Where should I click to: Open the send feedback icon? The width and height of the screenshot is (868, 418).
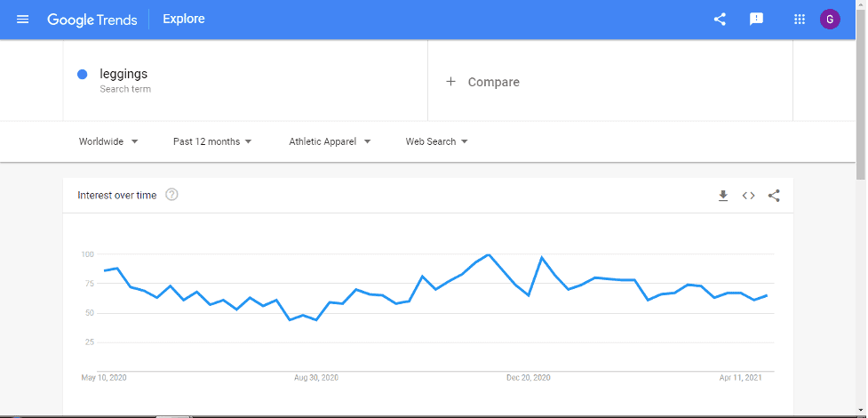[756, 19]
